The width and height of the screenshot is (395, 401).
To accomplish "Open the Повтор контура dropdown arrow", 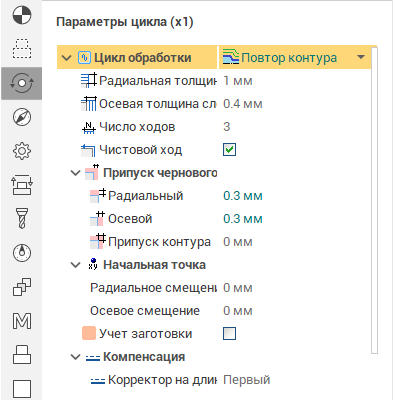I will (361, 57).
